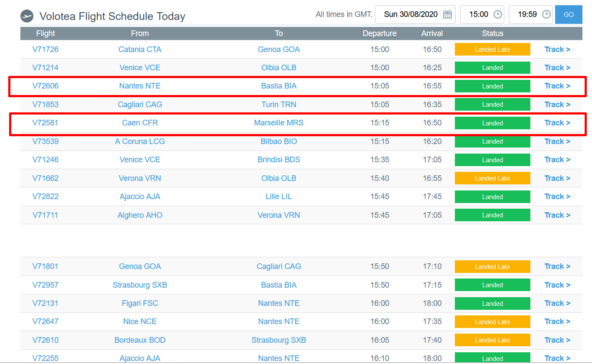Image resolution: width=592 pixels, height=364 pixels.
Task: Click Figari FSC origin airport
Action: point(140,303)
